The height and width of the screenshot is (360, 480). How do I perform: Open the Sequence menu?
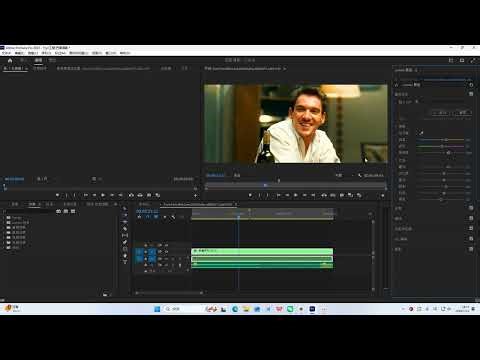coord(46,53)
